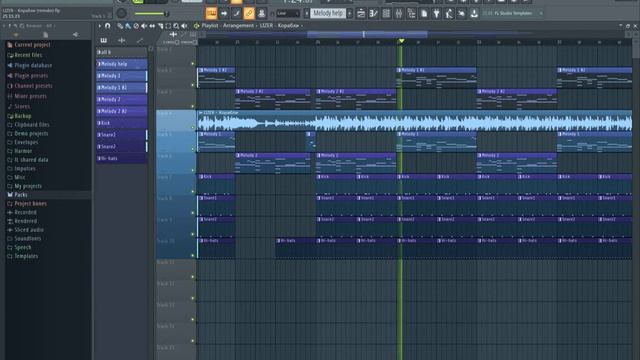This screenshot has height=360, width=640.
Task: Adjust the green master volume slider
Action: 151,14
